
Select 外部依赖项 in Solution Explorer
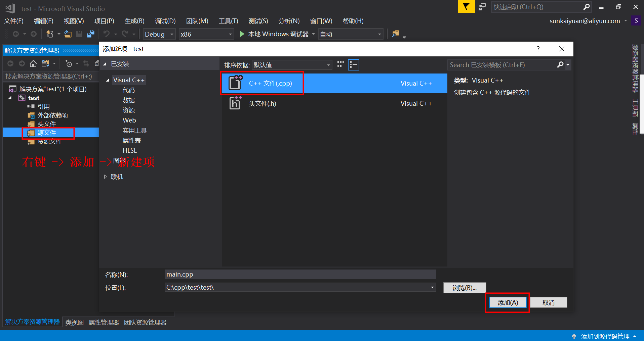pos(53,115)
